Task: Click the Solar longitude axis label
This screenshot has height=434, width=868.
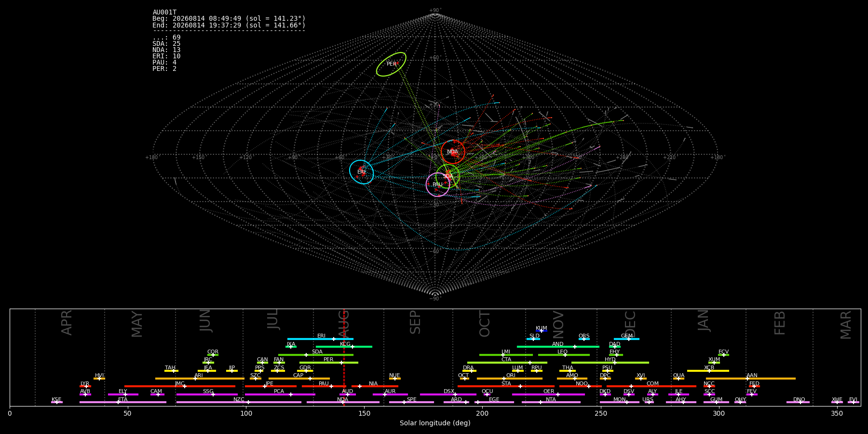Action: tap(435, 423)
